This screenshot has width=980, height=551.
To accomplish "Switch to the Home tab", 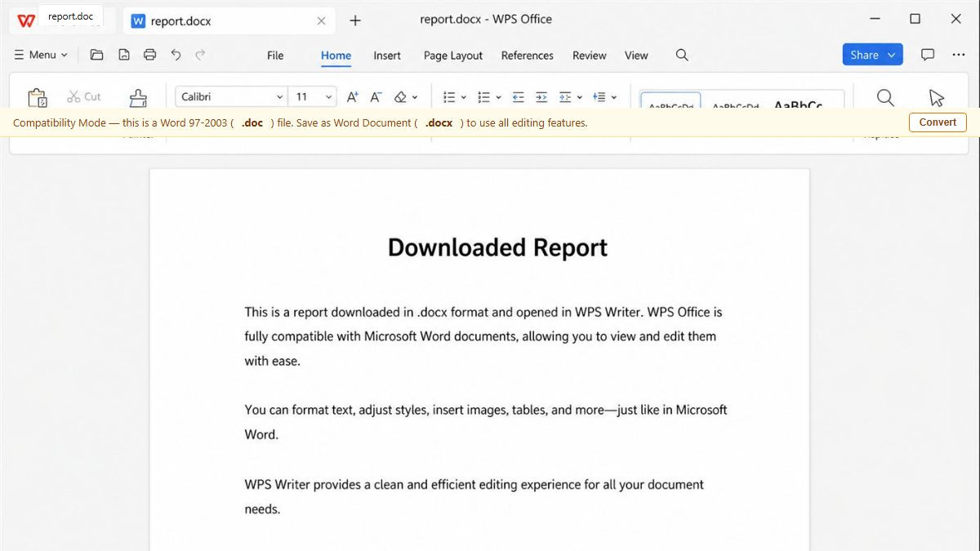I will coord(336,56).
